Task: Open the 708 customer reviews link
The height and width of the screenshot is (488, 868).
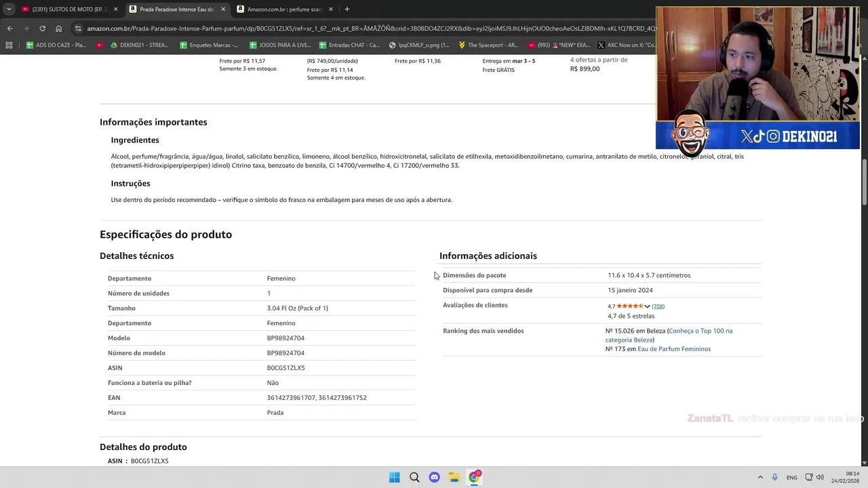Action: [658, 306]
